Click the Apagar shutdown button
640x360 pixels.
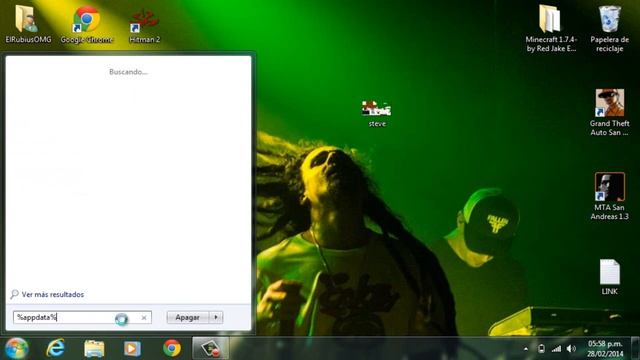pyautogui.click(x=188, y=317)
